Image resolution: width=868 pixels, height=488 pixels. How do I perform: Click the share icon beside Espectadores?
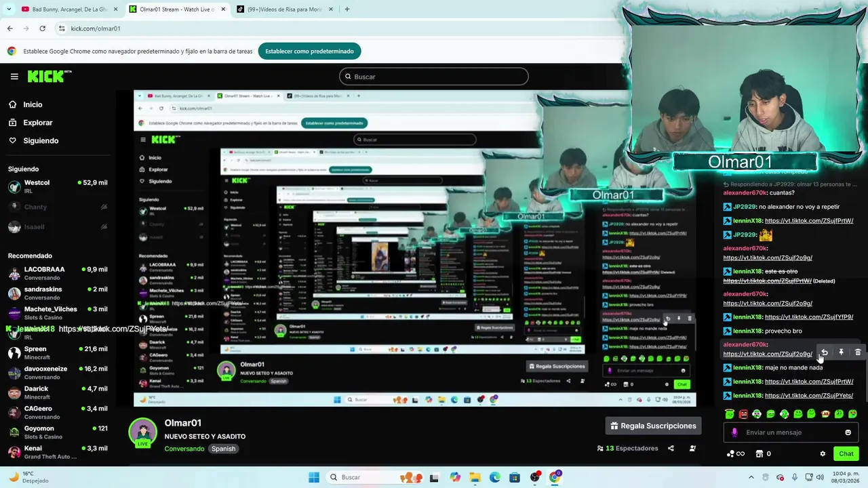(671, 449)
